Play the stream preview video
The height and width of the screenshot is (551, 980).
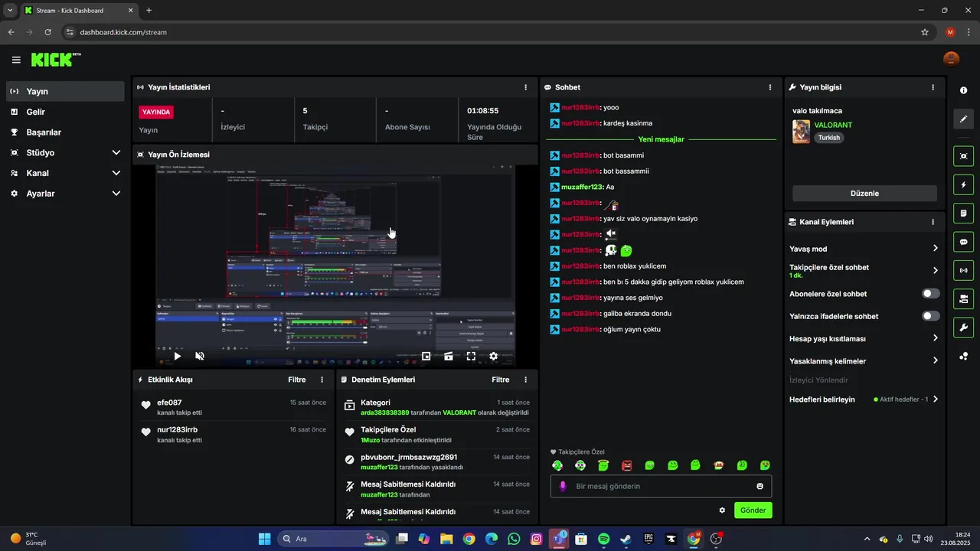(178, 356)
